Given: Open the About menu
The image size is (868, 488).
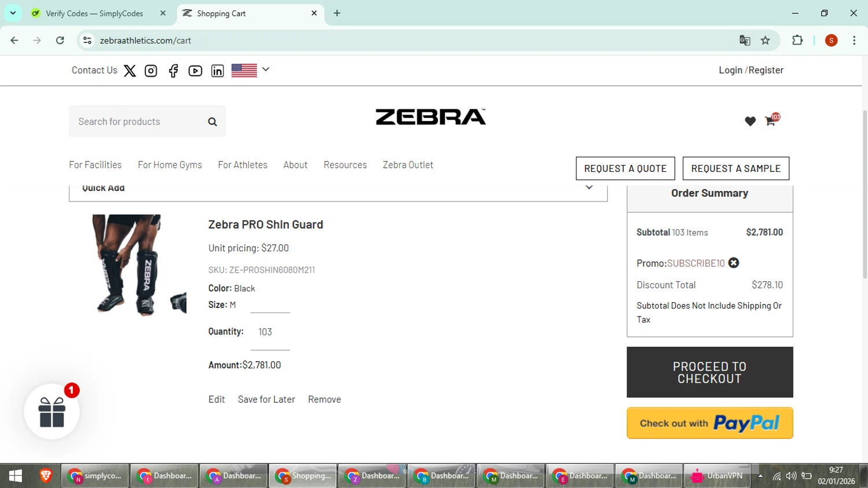Looking at the screenshot, I should pos(295,165).
